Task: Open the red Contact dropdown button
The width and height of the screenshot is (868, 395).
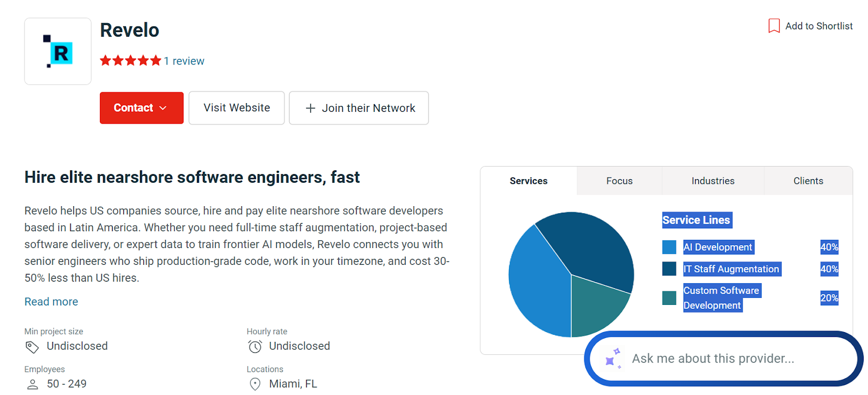Action: (142, 108)
